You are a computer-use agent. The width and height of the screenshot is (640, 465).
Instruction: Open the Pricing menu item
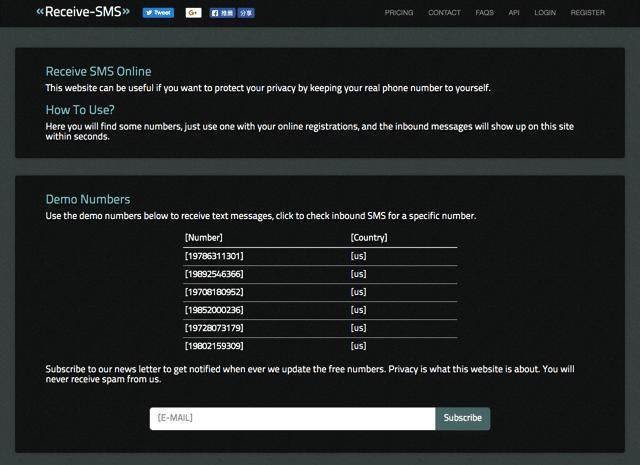point(399,13)
